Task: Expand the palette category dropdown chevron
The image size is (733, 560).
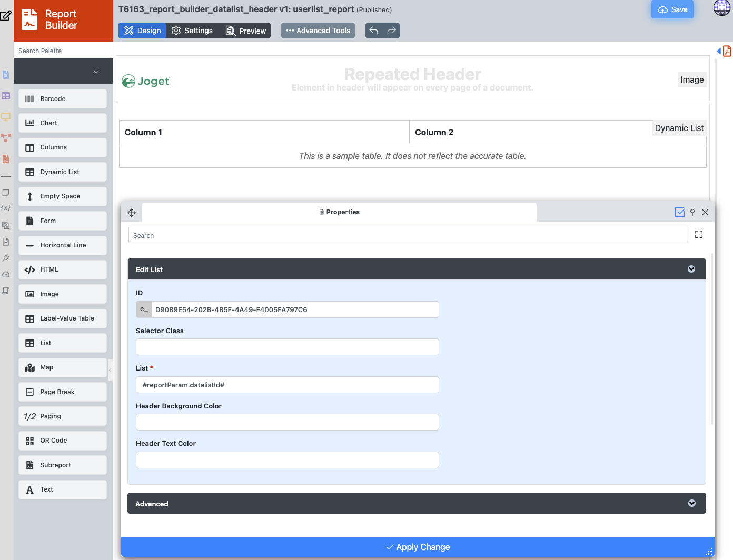Action: coord(96,72)
